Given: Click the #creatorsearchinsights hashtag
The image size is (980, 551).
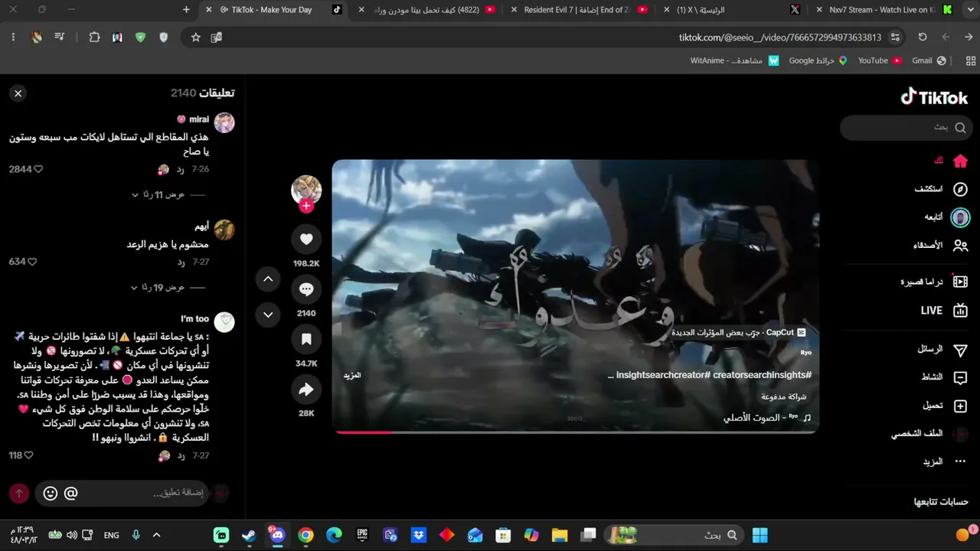Looking at the screenshot, I should pyautogui.click(x=762, y=375).
